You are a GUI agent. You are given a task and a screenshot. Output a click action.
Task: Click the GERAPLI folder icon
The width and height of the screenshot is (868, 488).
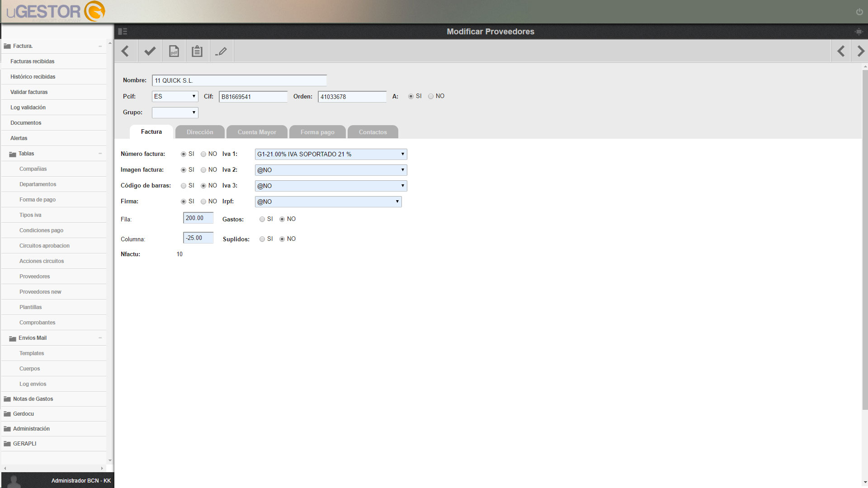pos(7,444)
